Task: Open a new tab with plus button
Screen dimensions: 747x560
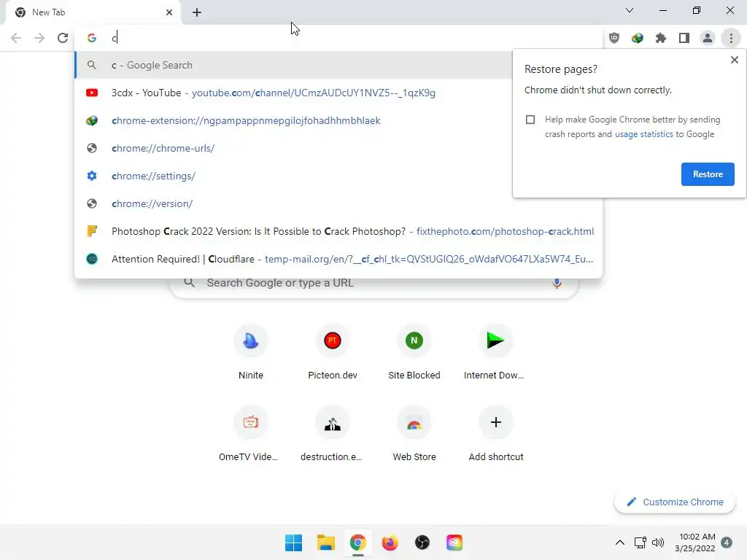Action: (197, 12)
